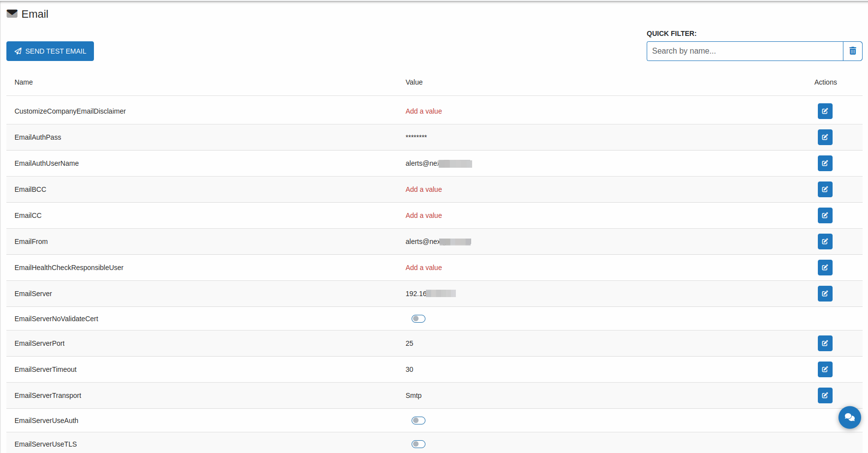Click the Name column header
This screenshot has width=868, height=453.
click(24, 82)
